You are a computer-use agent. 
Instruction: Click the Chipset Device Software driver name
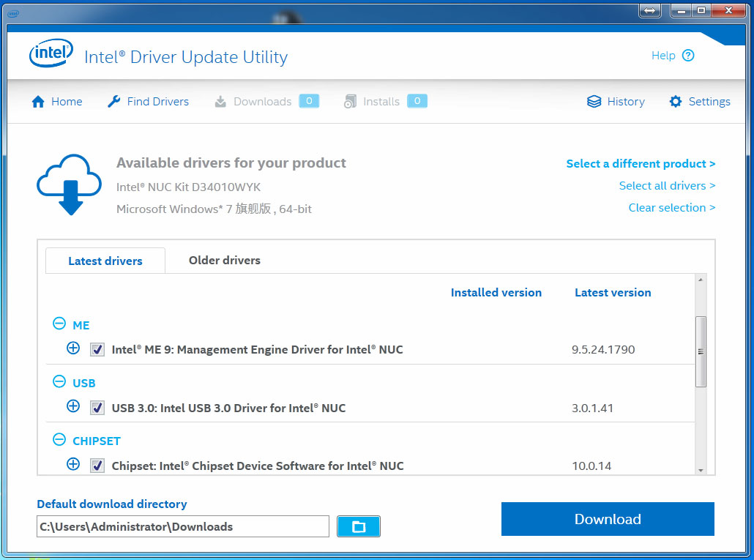257,466
